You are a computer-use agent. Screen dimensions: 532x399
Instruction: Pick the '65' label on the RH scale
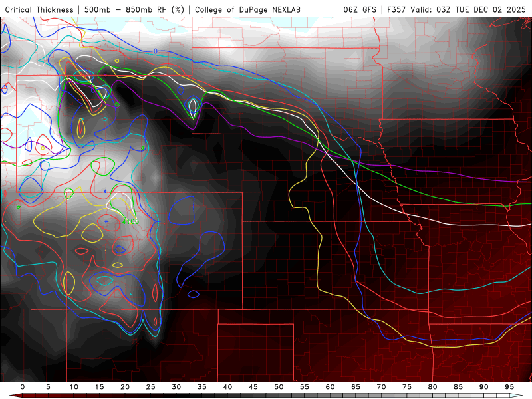(x=356, y=387)
